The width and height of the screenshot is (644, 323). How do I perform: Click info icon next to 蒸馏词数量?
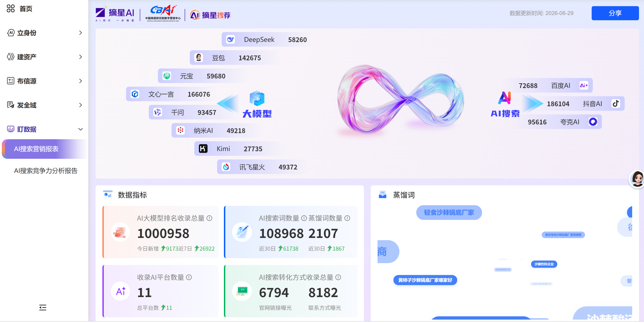click(347, 218)
